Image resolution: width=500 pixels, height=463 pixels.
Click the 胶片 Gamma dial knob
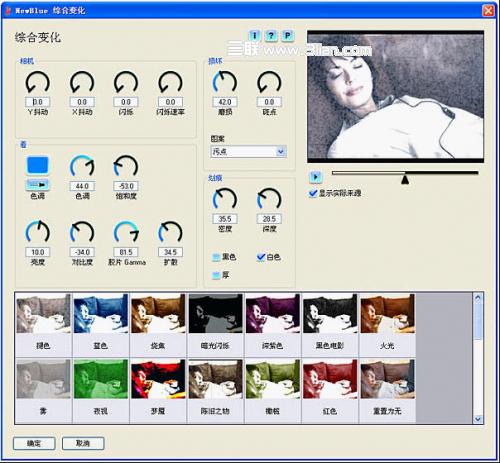tap(126, 232)
